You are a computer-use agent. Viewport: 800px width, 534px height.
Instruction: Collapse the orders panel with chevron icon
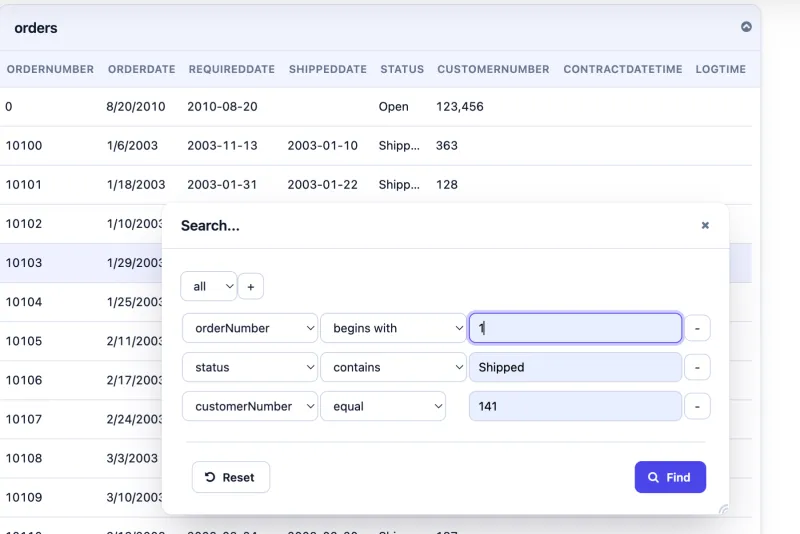[746, 27]
